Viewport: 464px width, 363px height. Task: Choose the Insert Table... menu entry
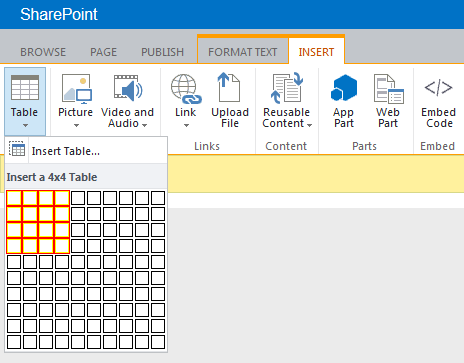point(86,151)
